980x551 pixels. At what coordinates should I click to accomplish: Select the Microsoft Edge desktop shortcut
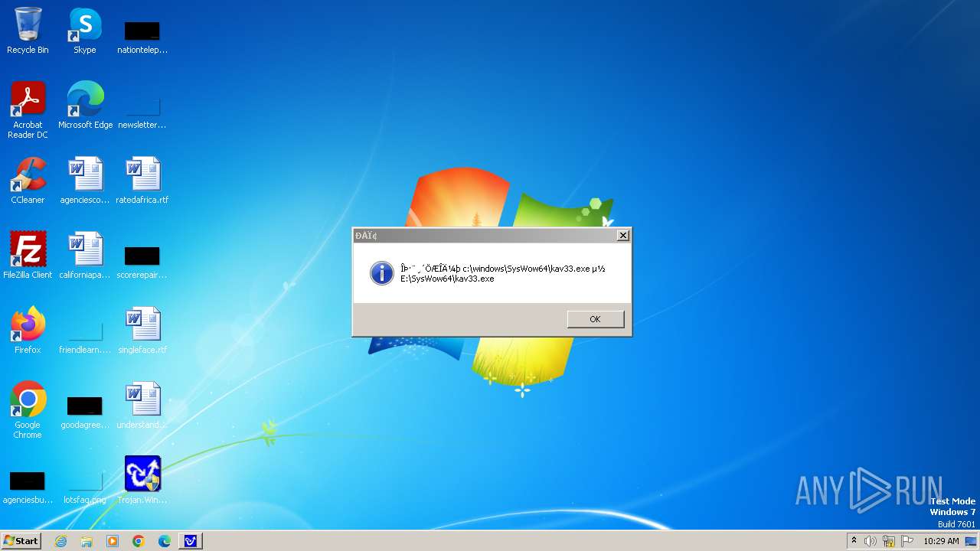pos(85,106)
